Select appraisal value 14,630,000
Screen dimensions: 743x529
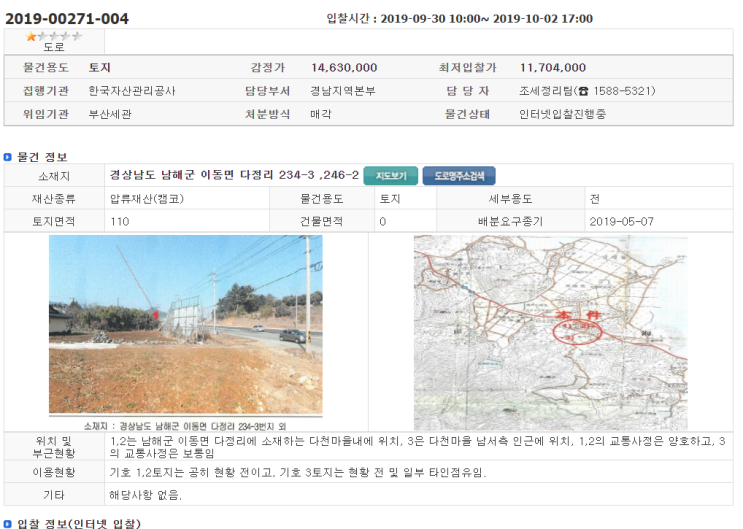pyautogui.click(x=344, y=67)
